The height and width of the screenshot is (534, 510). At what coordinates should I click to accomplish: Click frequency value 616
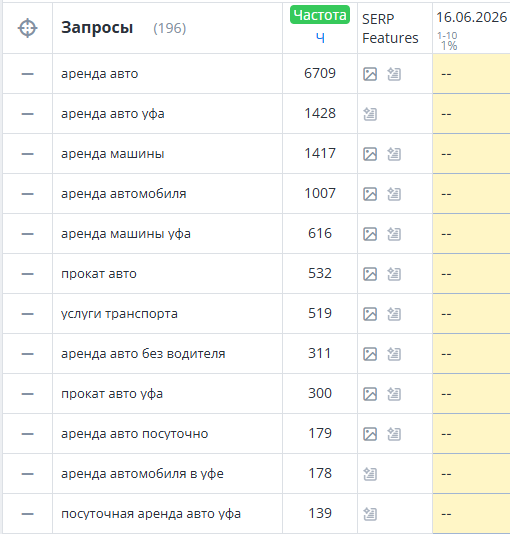click(320, 233)
